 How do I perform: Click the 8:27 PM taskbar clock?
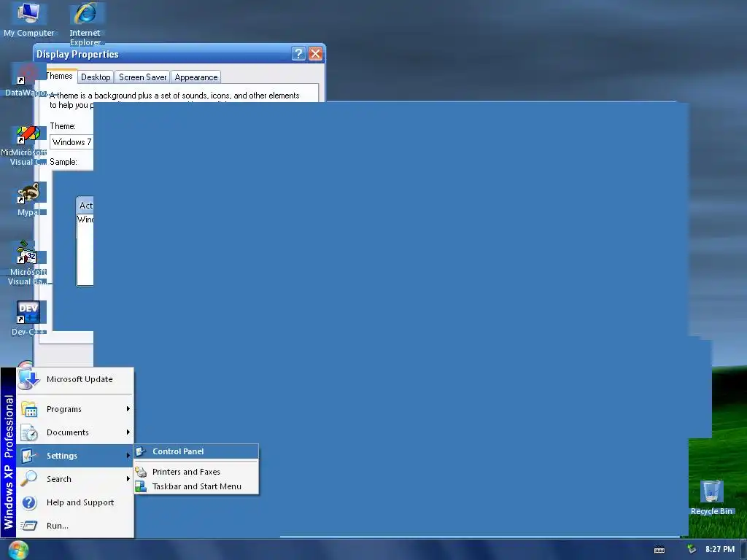tap(720, 549)
